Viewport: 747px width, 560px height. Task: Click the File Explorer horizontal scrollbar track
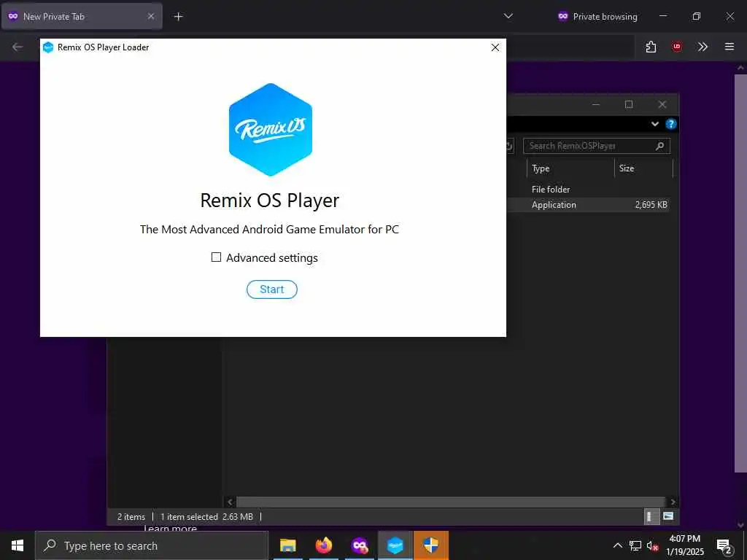point(451,502)
